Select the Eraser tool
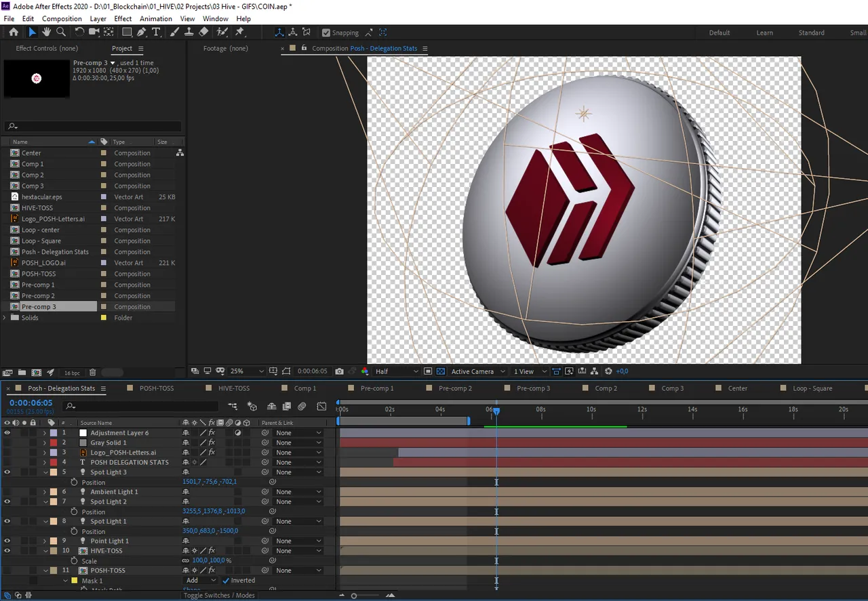868x601 pixels. (203, 32)
